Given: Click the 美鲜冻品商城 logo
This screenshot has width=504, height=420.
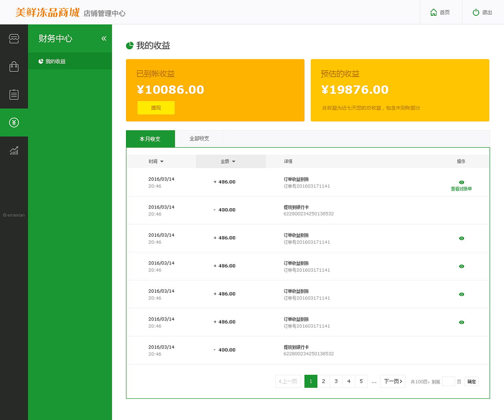Looking at the screenshot, I should click(x=48, y=13).
